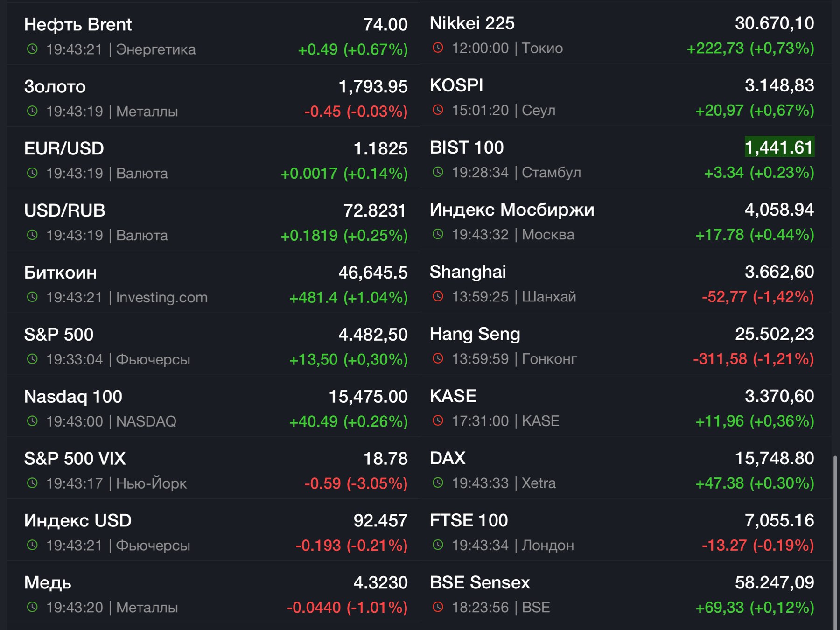Select the S&P 500 VIX instrument name
840x630 pixels.
point(75,459)
